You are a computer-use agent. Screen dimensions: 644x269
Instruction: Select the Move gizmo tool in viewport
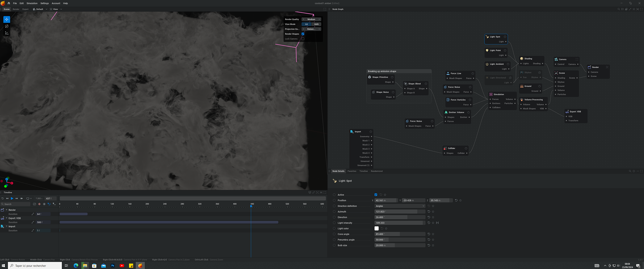click(x=7, y=19)
